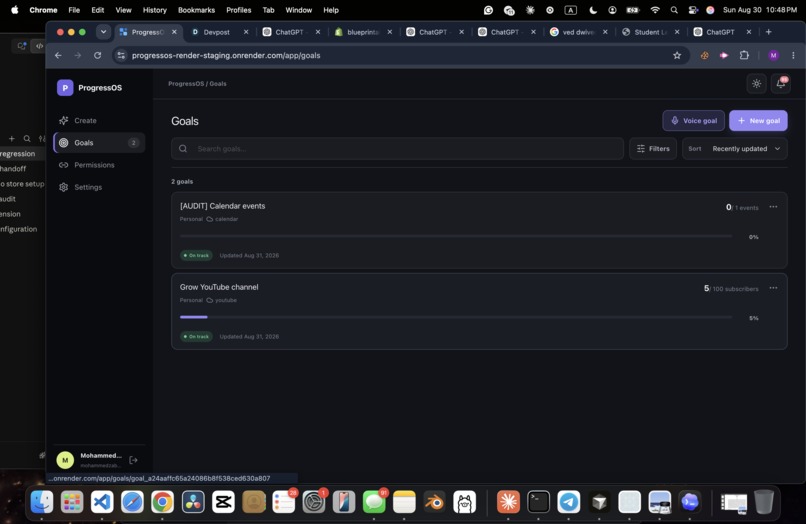
Task: Open Visual Studio Code from the Dock
Action: (102, 502)
